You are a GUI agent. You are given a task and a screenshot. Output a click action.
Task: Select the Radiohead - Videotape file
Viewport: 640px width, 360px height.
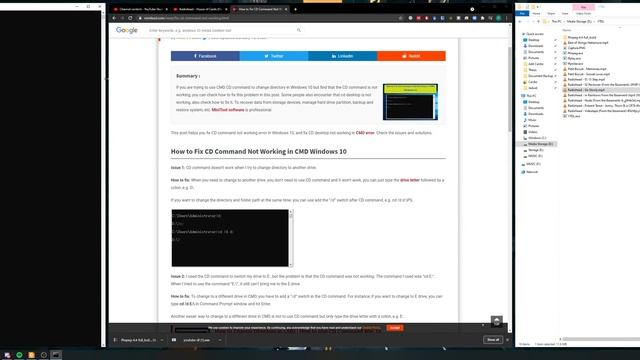click(602, 111)
